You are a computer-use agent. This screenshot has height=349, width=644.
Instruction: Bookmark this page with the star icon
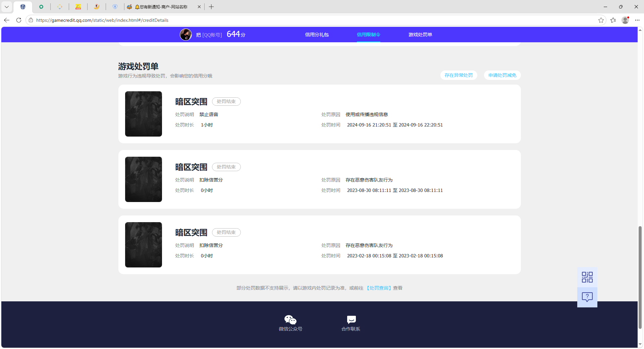point(601,20)
